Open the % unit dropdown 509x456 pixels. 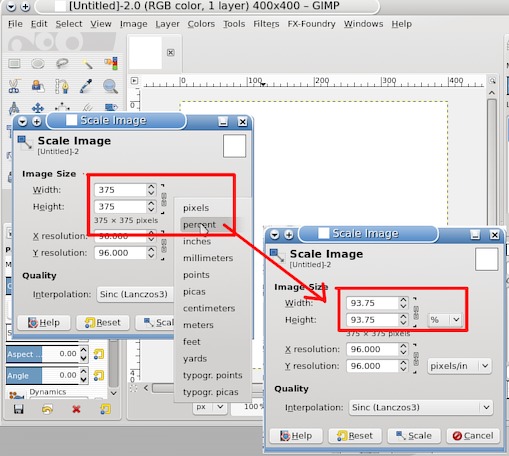click(445, 320)
